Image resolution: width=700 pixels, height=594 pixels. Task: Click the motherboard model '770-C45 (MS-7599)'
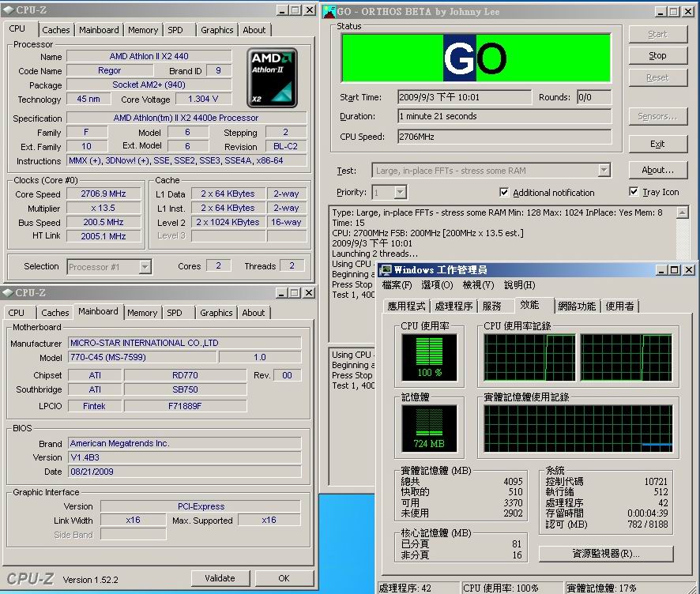tap(142, 357)
